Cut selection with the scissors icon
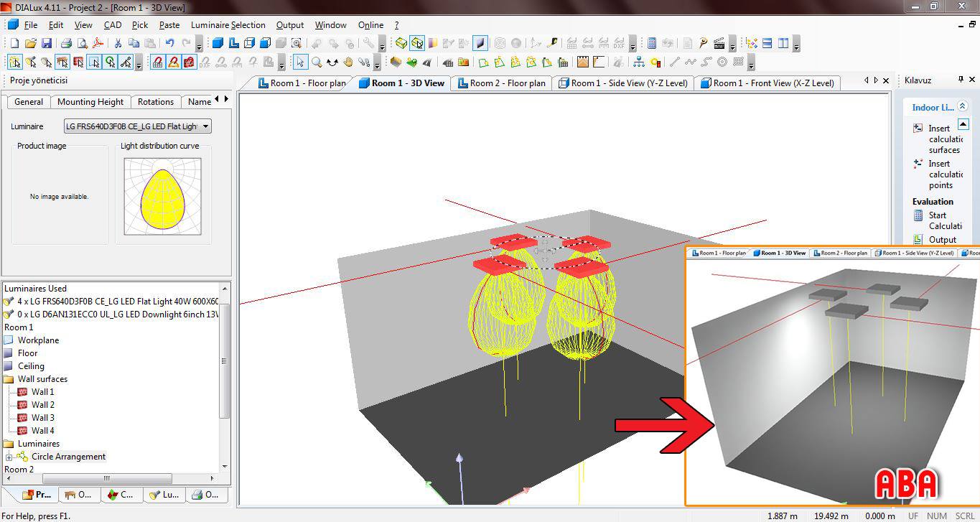Viewport: 980px width, 522px height. click(x=118, y=44)
